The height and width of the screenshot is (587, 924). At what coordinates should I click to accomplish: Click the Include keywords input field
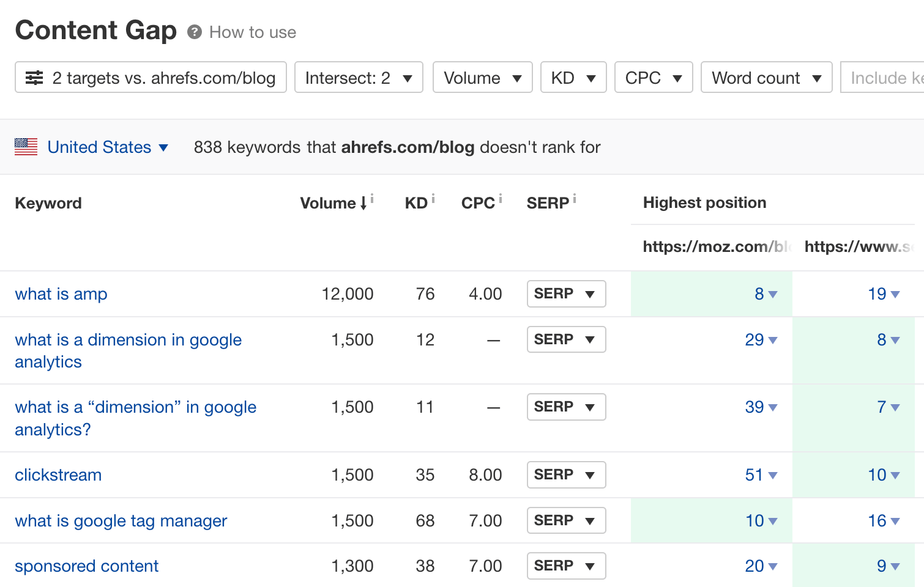887,78
